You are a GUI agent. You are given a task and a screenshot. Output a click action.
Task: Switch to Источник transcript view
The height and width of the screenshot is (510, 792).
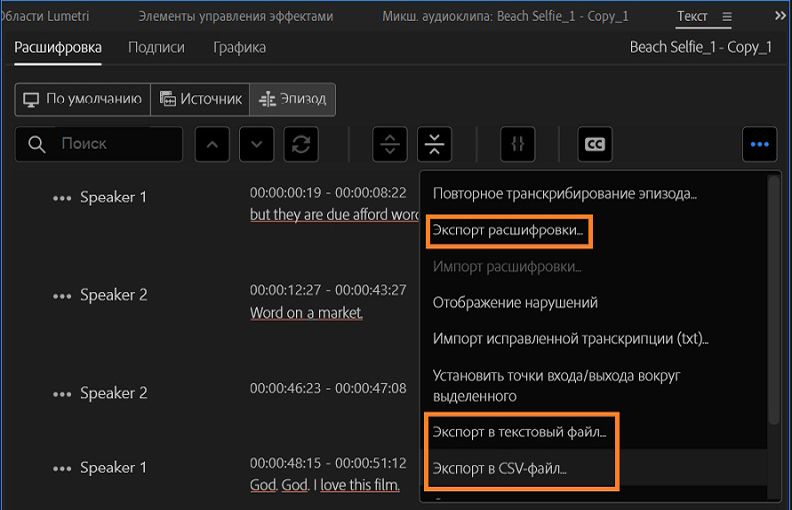(x=200, y=99)
